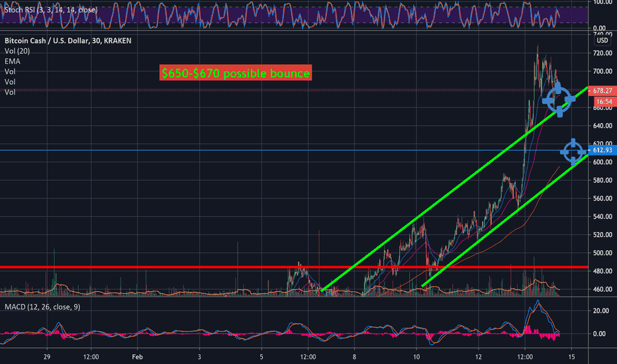
Task: Click the Feb label on time axis
Action: pyautogui.click(x=137, y=357)
